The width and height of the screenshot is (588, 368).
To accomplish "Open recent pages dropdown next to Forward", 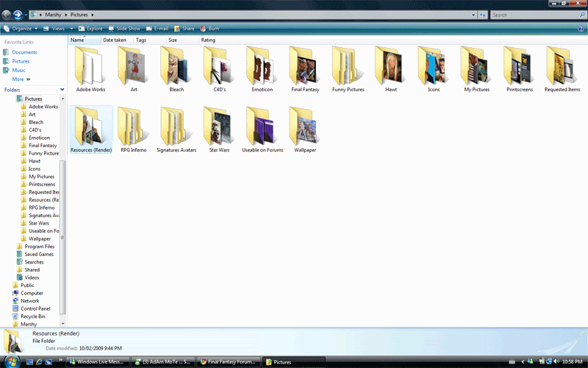I will [x=26, y=15].
